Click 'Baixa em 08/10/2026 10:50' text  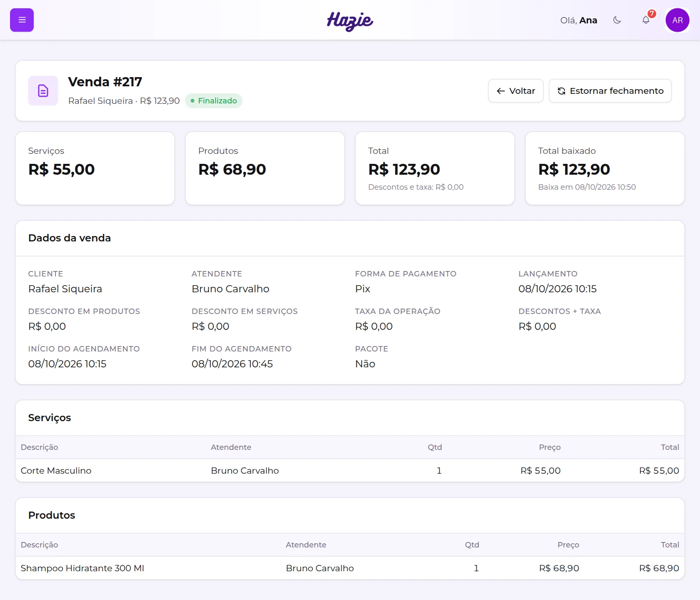coord(587,187)
